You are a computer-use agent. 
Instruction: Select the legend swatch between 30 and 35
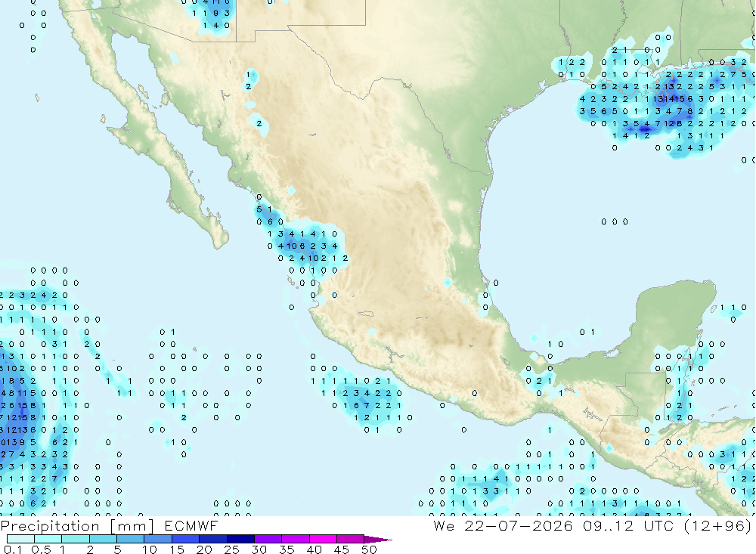coord(268,539)
